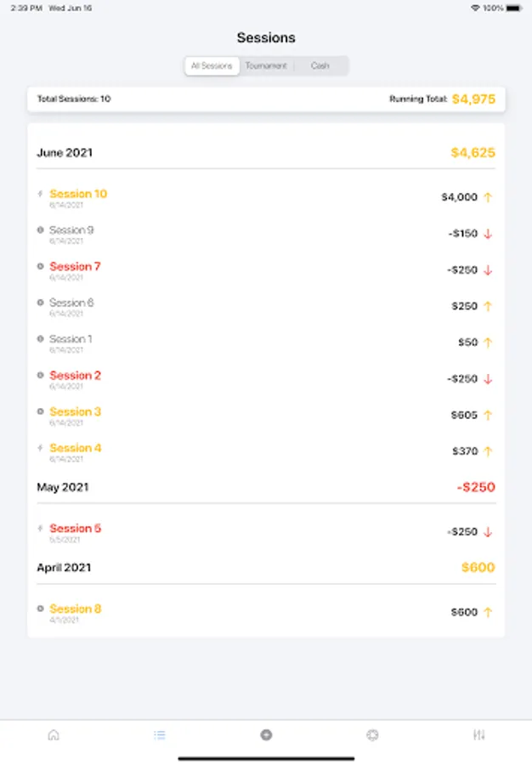Open Session 2 entry
Viewport: 532px width, 765px height.
75,375
